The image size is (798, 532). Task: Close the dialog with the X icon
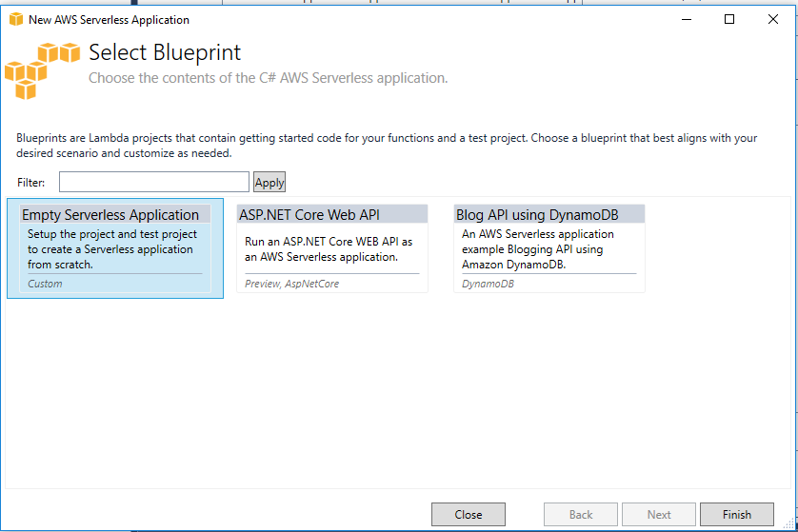pyautogui.click(x=773, y=19)
